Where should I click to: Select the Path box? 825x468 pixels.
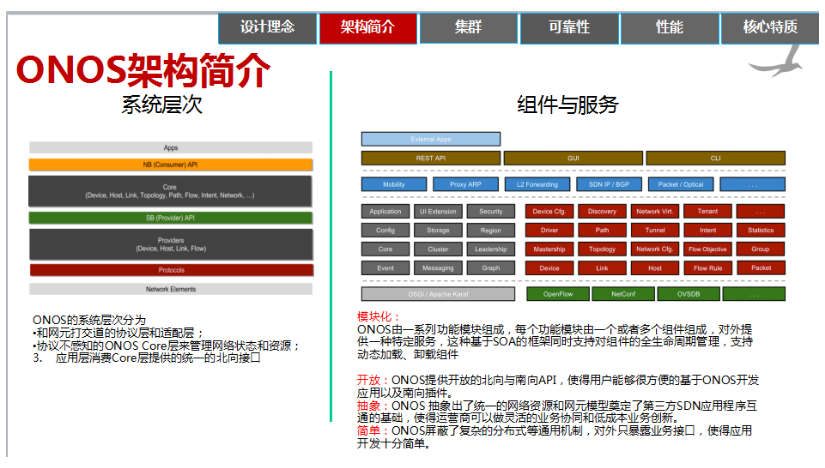pos(602,230)
